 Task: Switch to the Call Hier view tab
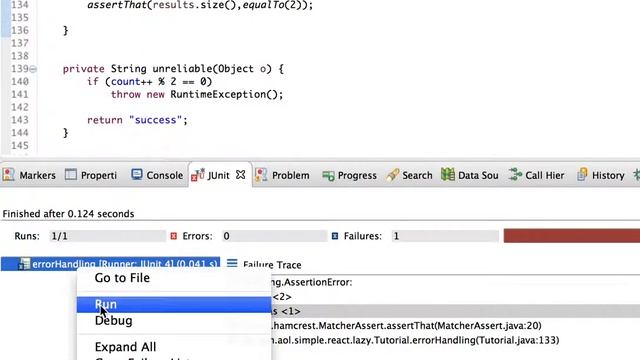[x=537, y=175]
